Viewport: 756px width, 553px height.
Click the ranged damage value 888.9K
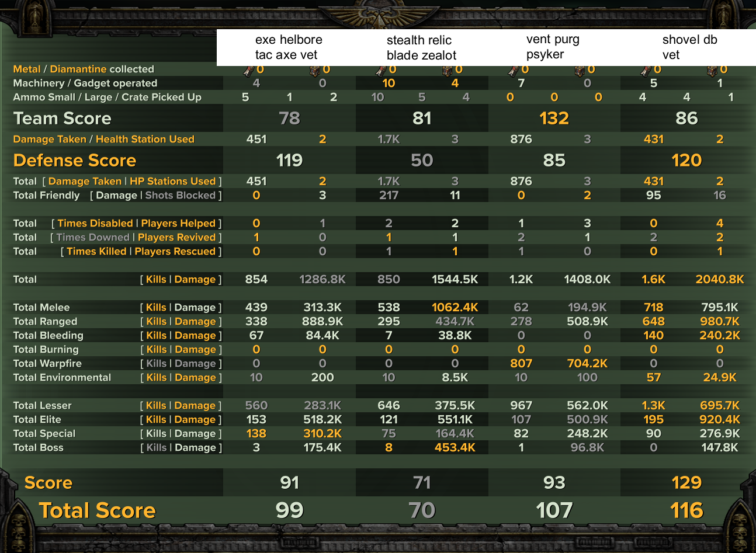(322, 321)
